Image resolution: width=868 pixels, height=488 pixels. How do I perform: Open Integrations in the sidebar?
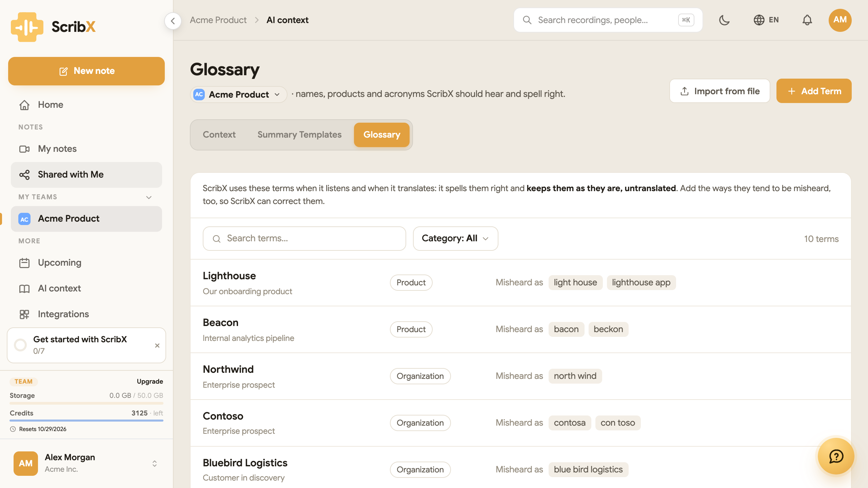[86, 314]
